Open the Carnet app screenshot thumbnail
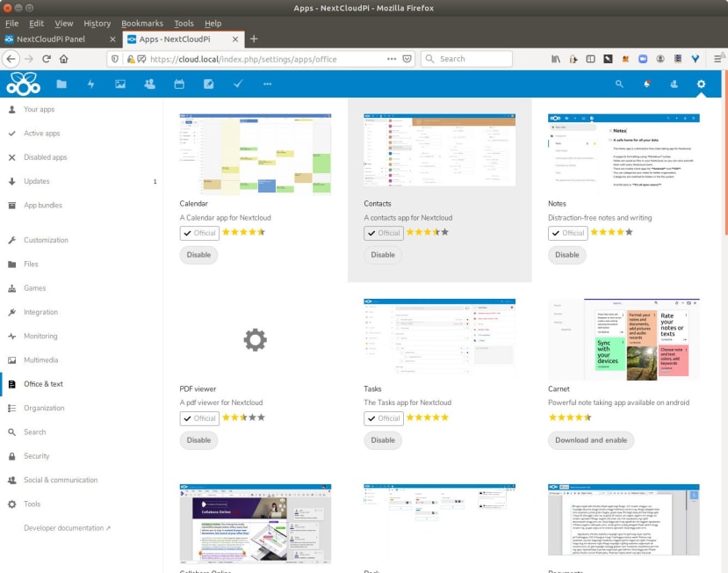This screenshot has width=728, height=573. [x=623, y=340]
